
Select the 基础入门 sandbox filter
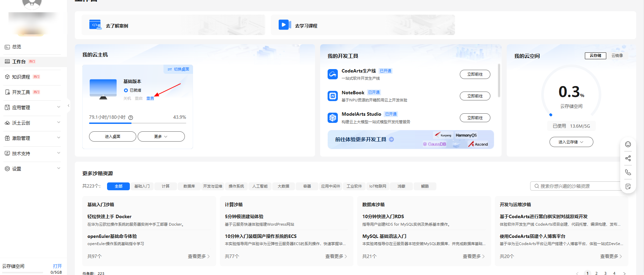(142, 186)
